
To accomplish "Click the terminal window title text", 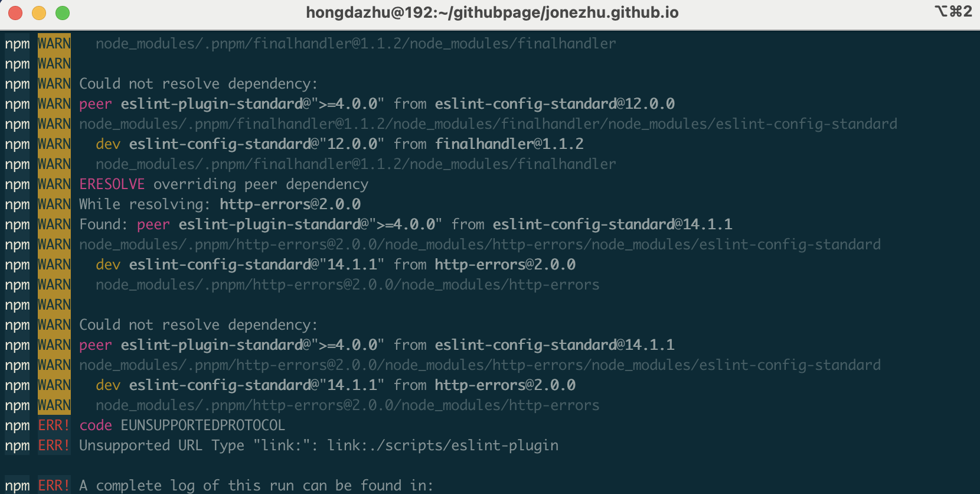I will click(x=492, y=12).
